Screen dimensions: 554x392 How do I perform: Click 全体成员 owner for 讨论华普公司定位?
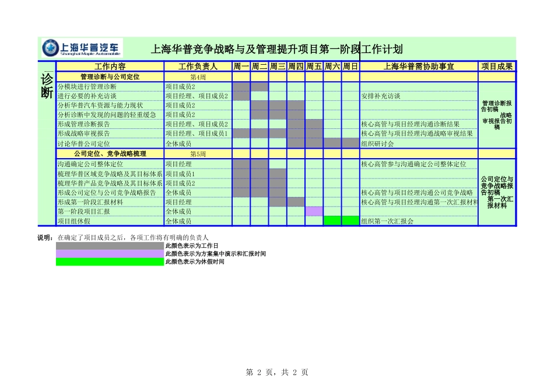pos(198,143)
